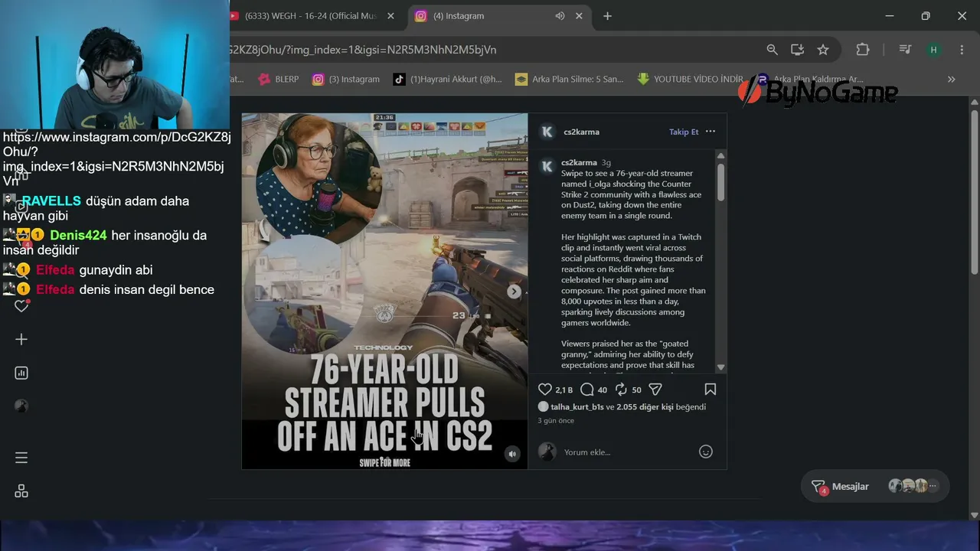The height and width of the screenshot is (551, 980).
Task: Click the install app icon in the address bar
Action: pos(797,50)
